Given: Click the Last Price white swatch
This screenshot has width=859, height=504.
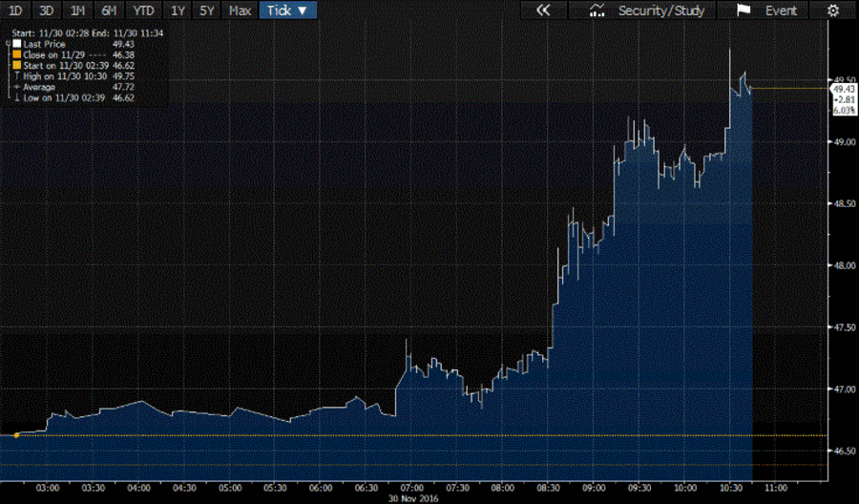Looking at the screenshot, I should (x=16, y=44).
